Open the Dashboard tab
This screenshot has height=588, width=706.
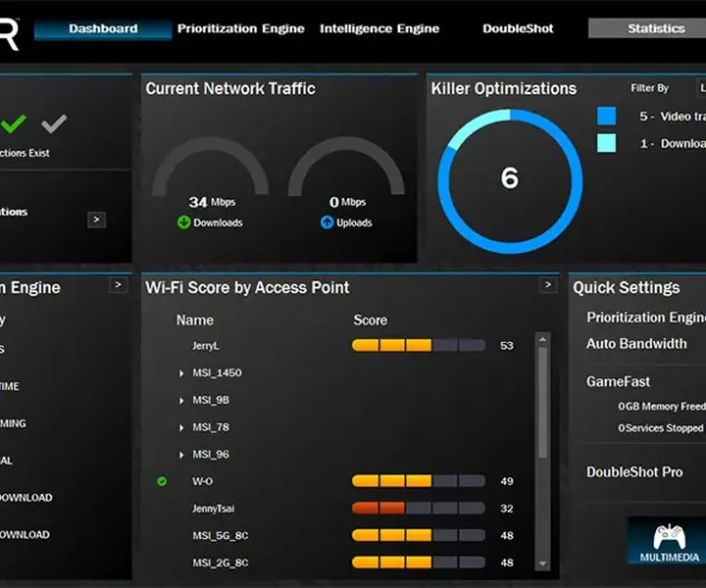(x=103, y=28)
